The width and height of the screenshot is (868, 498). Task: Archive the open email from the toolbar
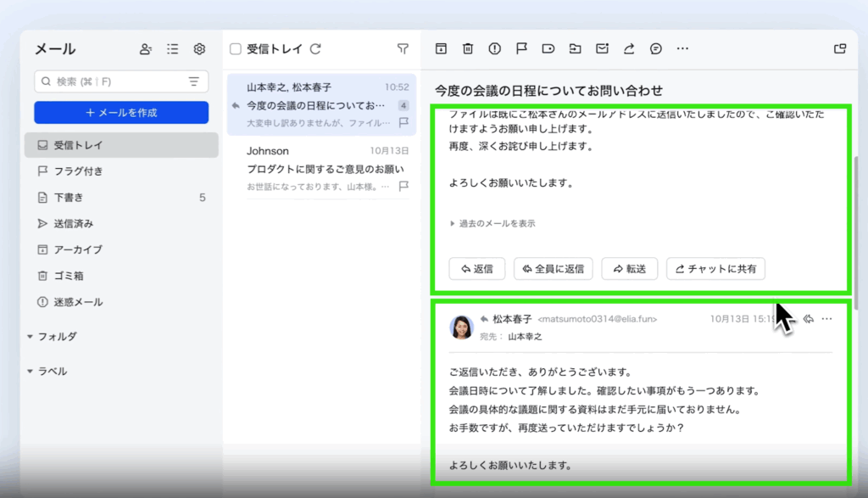(x=441, y=49)
